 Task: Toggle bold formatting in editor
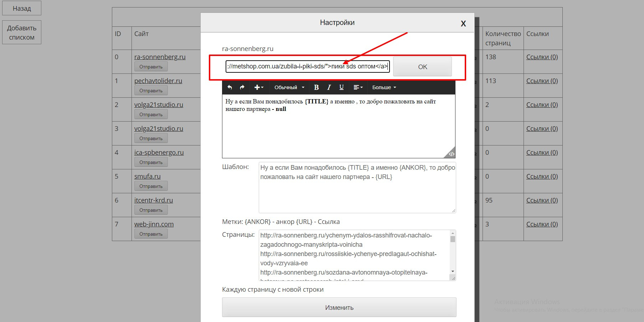(x=316, y=87)
